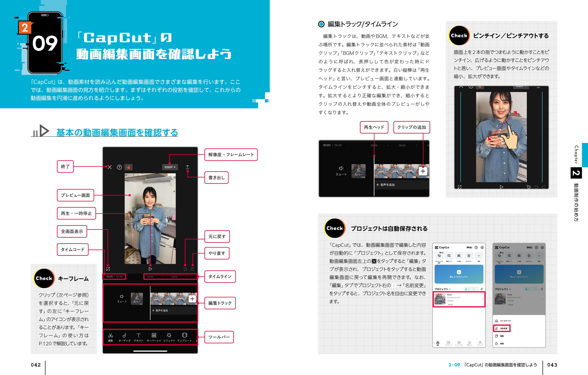Open the 展開 chevron for more tools
This screenshot has height=375, width=588.
479,256
